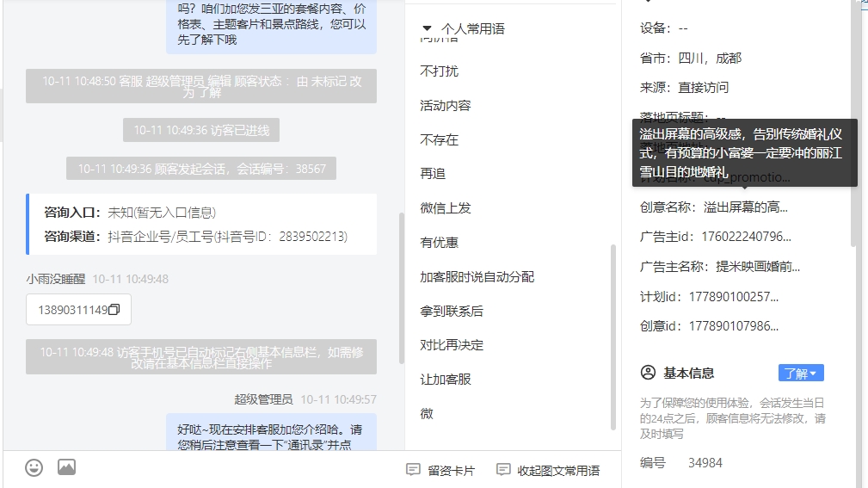The height and width of the screenshot is (488, 868).
Task: Click the 收起图文常用语 icon
Action: (x=503, y=470)
